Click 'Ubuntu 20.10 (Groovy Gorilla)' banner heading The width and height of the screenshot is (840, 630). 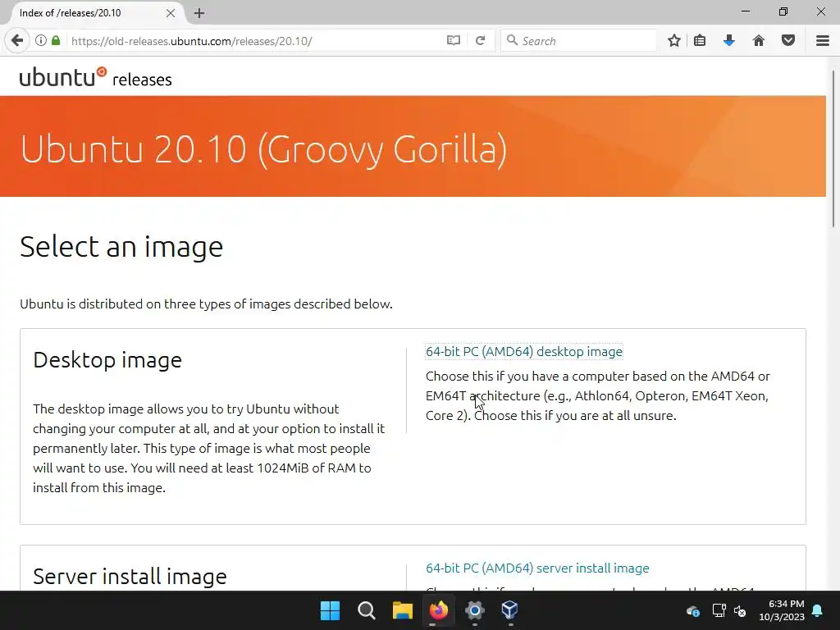coord(263,149)
